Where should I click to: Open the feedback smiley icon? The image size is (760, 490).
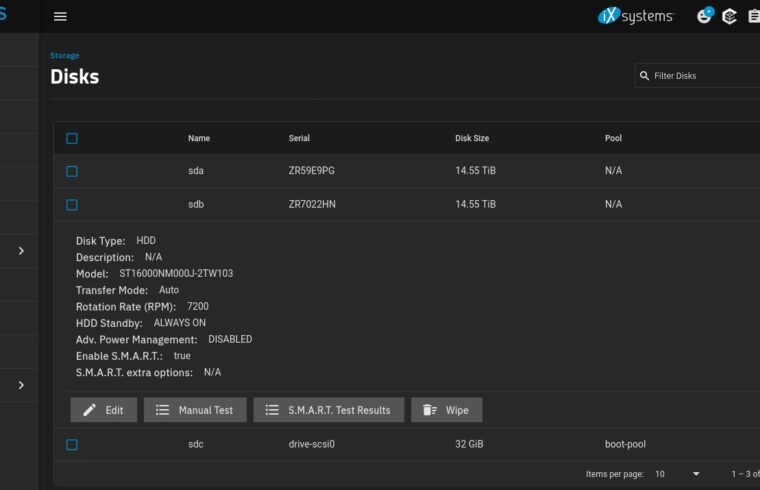point(704,16)
